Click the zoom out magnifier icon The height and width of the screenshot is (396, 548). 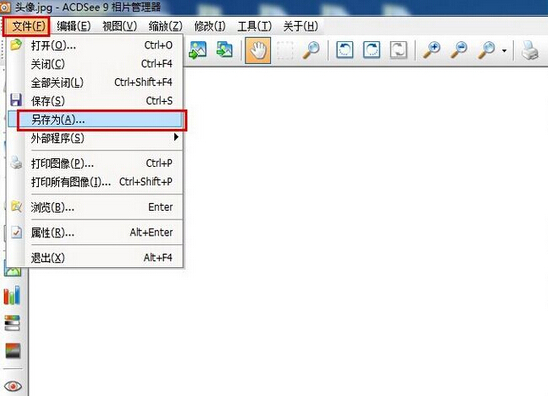459,50
